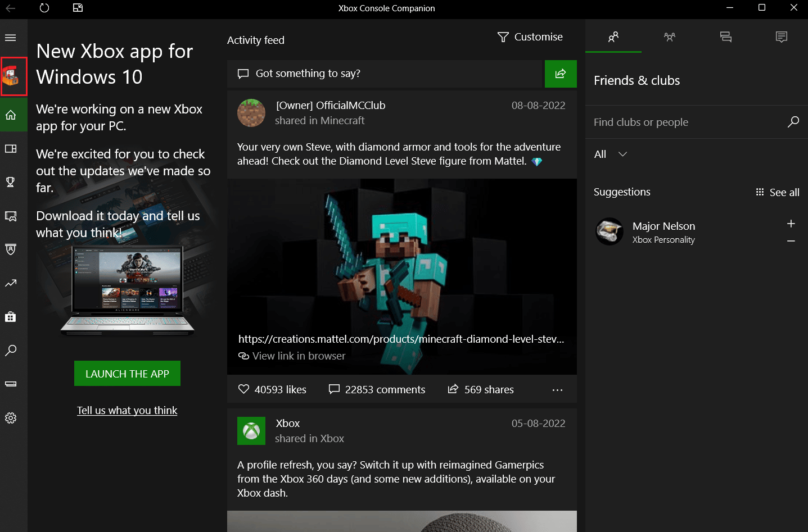
Task: Click 'shared in Minecraft' text
Action: click(x=319, y=120)
